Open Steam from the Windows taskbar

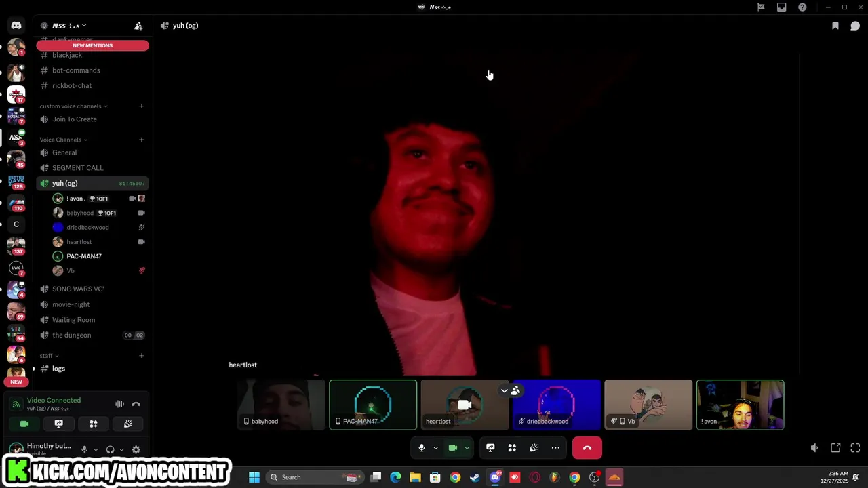point(475,477)
